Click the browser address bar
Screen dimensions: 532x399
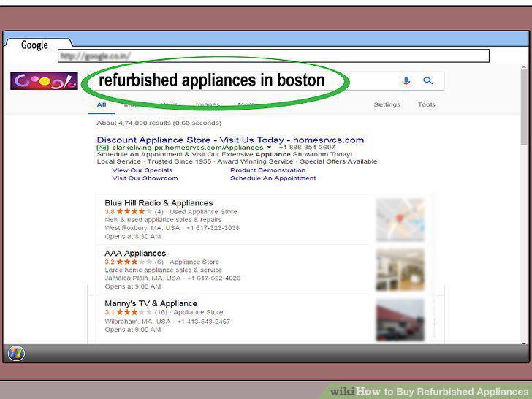[x=273, y=56]
